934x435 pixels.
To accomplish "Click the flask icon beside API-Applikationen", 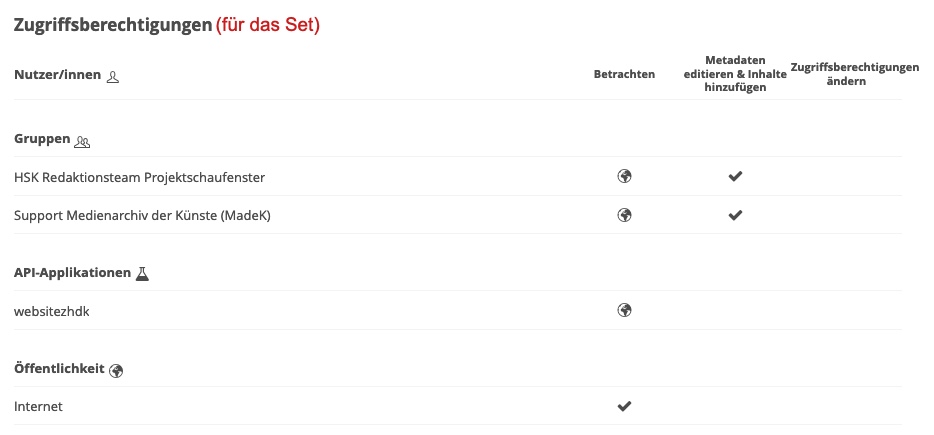I will 141,273.
